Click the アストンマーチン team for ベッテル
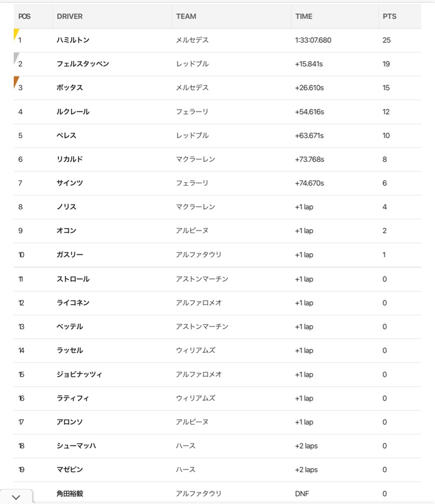Image resolution: width=435 pixels, height=504 pixels. click(201, 326)
